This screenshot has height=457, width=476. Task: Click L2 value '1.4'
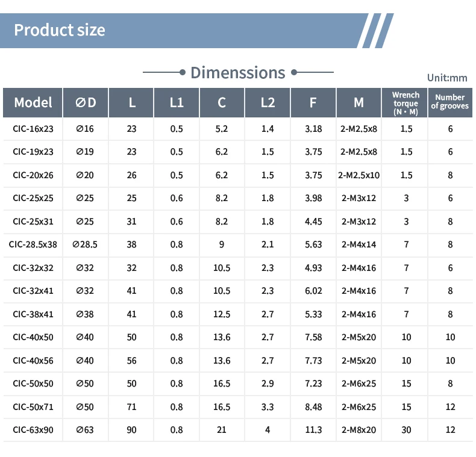click(268, 129)
